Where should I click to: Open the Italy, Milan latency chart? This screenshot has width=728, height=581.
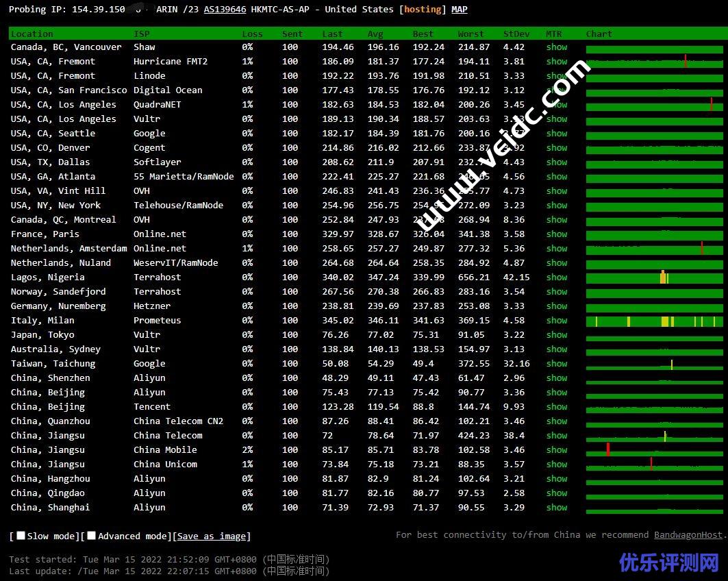click(655, 321)
